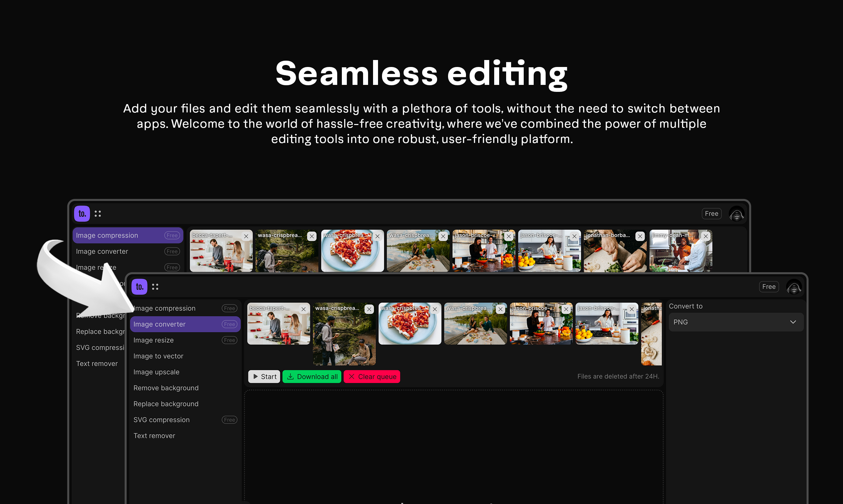
Task: Click the user avatar in back window
Action: tap(736, 214)
